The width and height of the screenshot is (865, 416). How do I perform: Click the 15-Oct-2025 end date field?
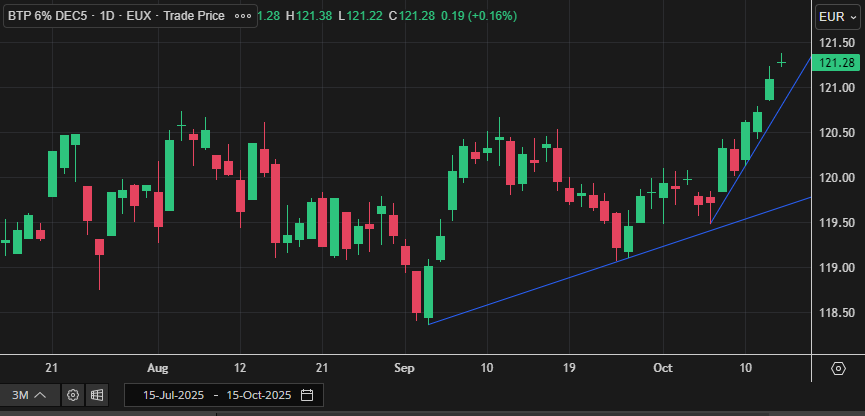260,395
